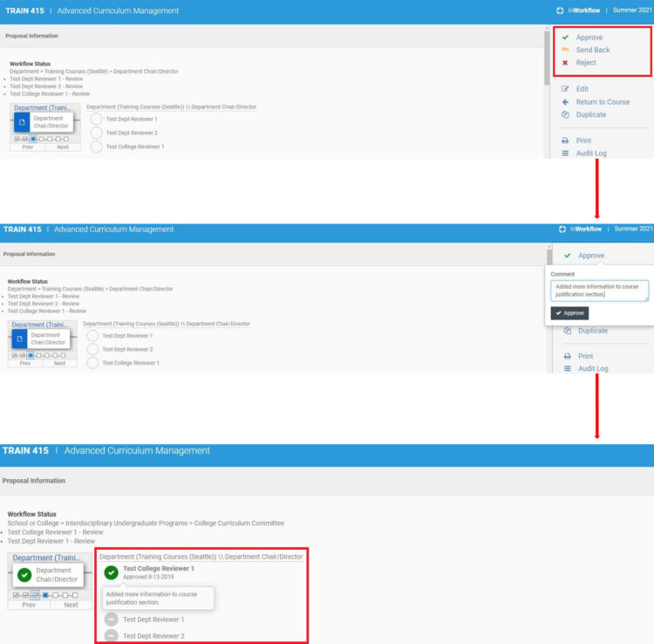Click Next in the bottom panel workflow navigator
Image resolution: width=654 pixels, height=644 pixels.
[x=71, y=605]
